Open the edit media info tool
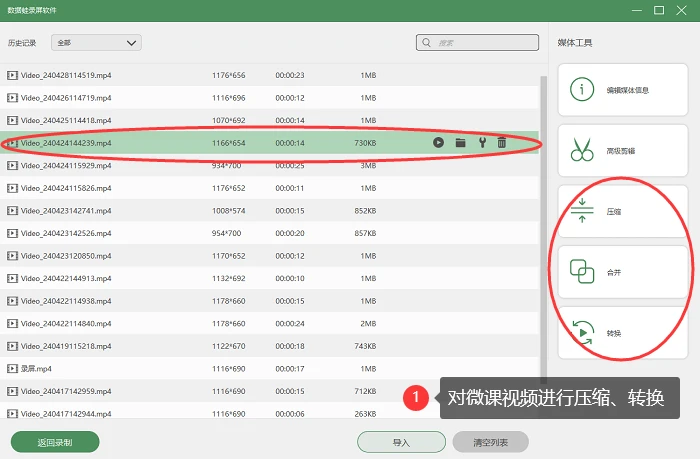The height and width of the screenshot is (459, 700). (623, 90)
